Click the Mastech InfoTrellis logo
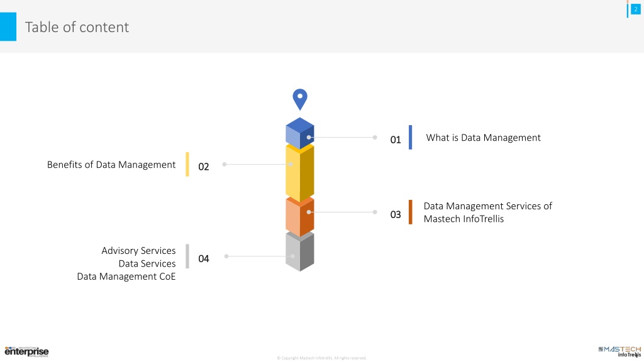 pyautogui.click(x=619, y=351)
